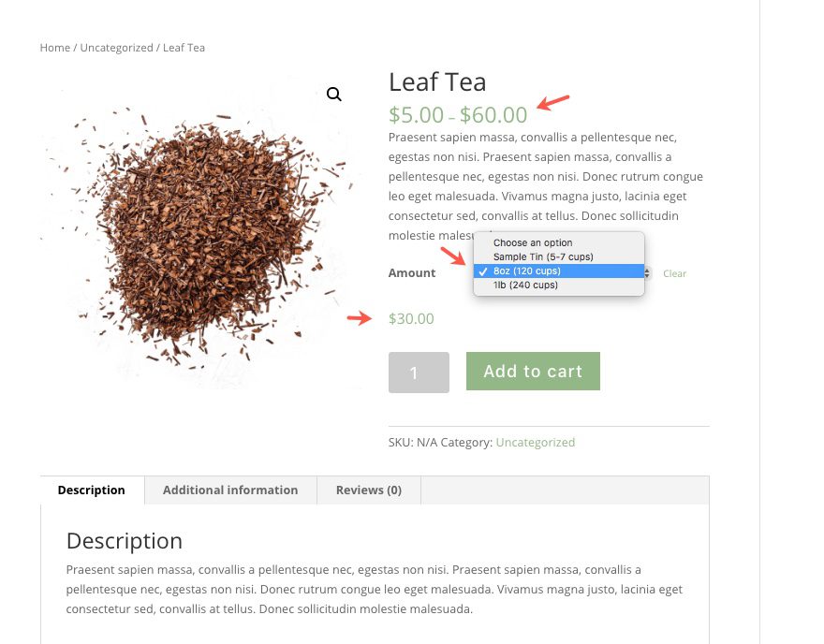Viewport: 824px width, 644px height.
Task: Click the $30.00 variation price
Action: [x=411, y=319]
